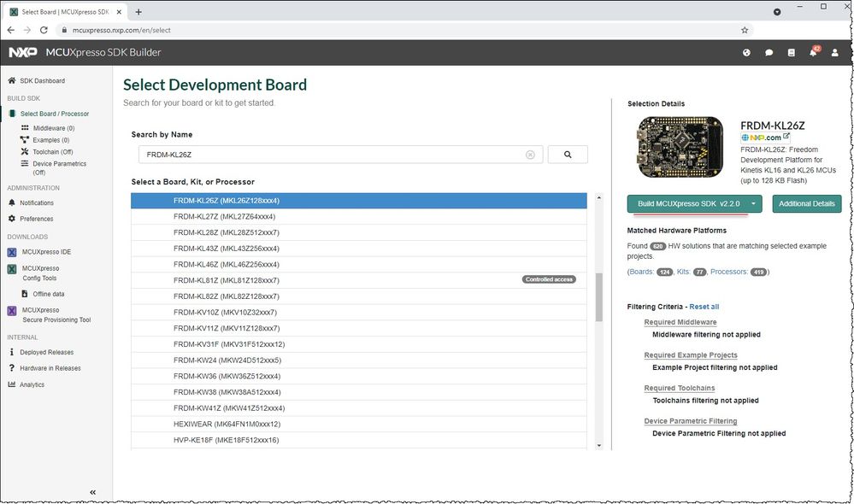Viewport: 854px width, 504px height.
Task: Select FRDM-KW24 (MKW24D512xxx5) row
Action: click(x=359, y=360)
